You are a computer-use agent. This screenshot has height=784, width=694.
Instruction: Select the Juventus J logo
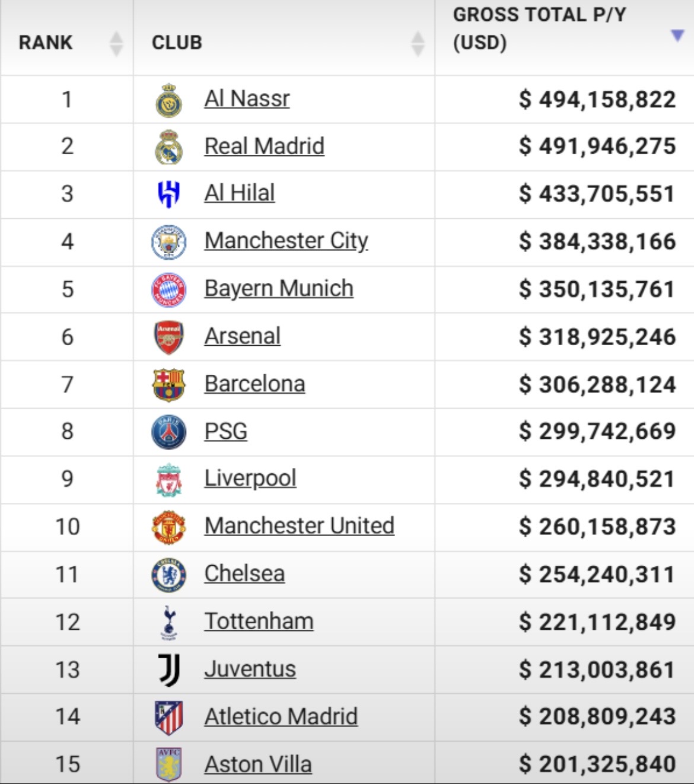click(x=169, y=670)
